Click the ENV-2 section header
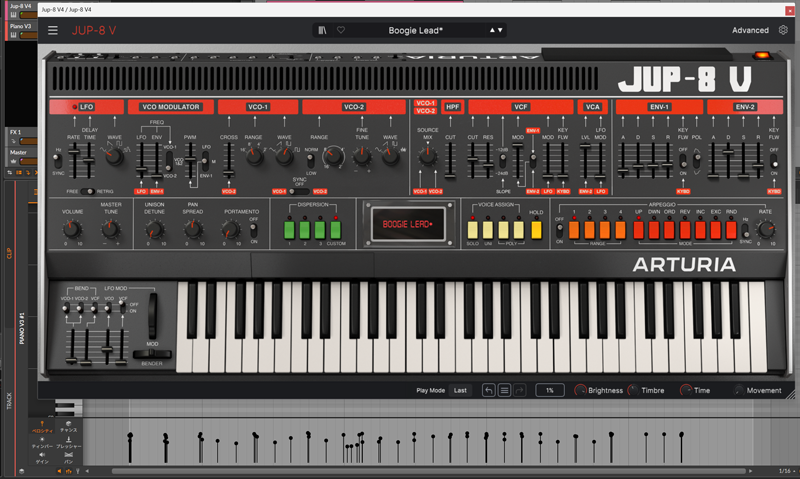This screenshot has height=479, width=800. pos(745,107)
